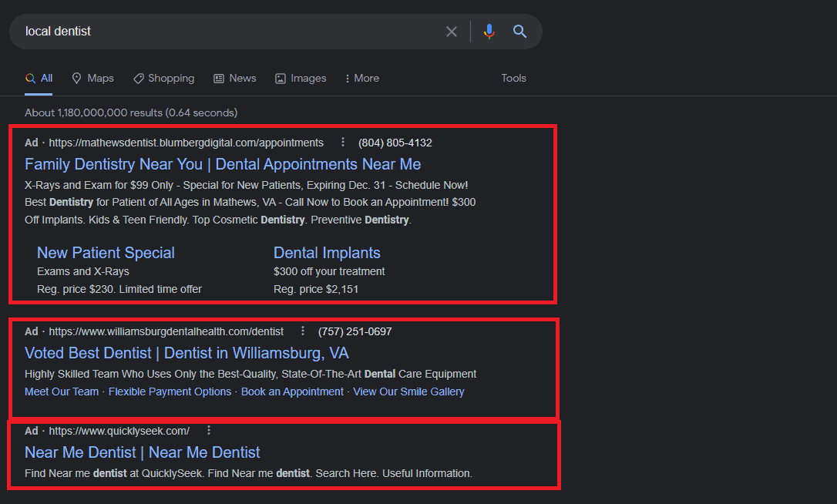The image size is (837, 504).
Task: Click the mathewsdentist.blumbergdigital.com URL text
Action: tap(187, 143)
